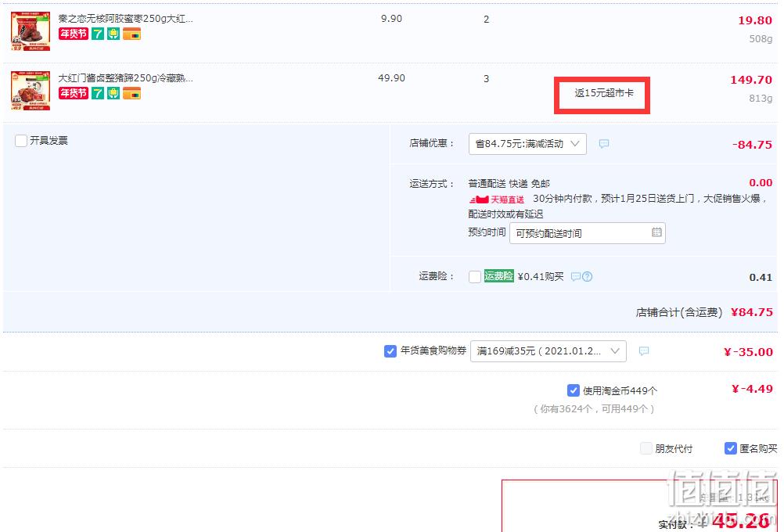Click the weight value 508g
Screen dimensions: 784x532
pos(761,39)
